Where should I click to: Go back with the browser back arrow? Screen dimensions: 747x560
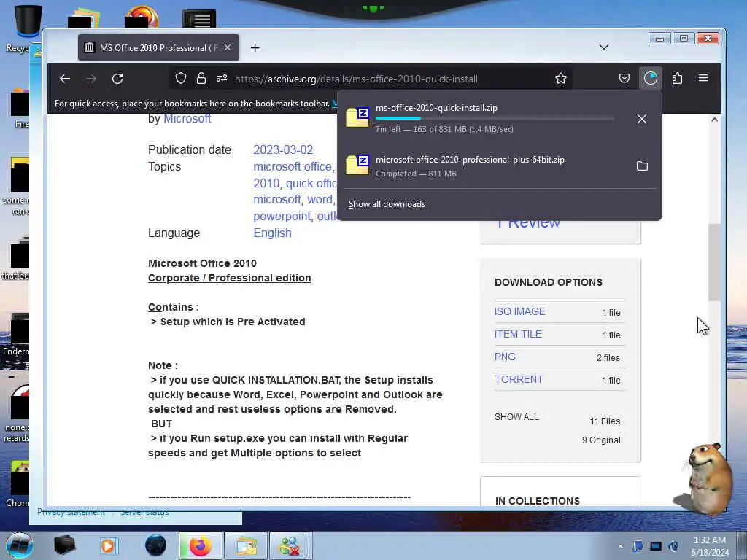click(65, 79)
